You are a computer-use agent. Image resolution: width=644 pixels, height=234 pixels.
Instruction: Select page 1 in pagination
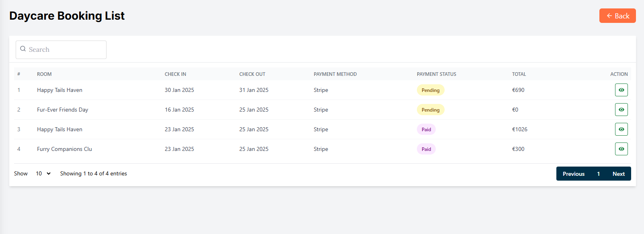(598, 174)
